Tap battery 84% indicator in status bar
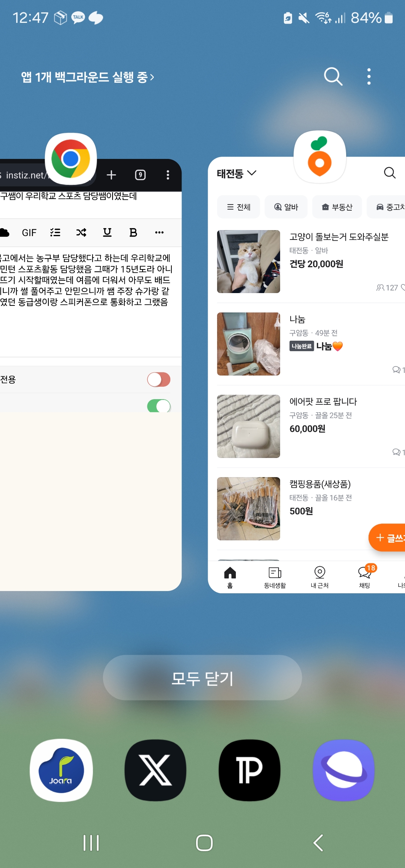 coord(372,18)
